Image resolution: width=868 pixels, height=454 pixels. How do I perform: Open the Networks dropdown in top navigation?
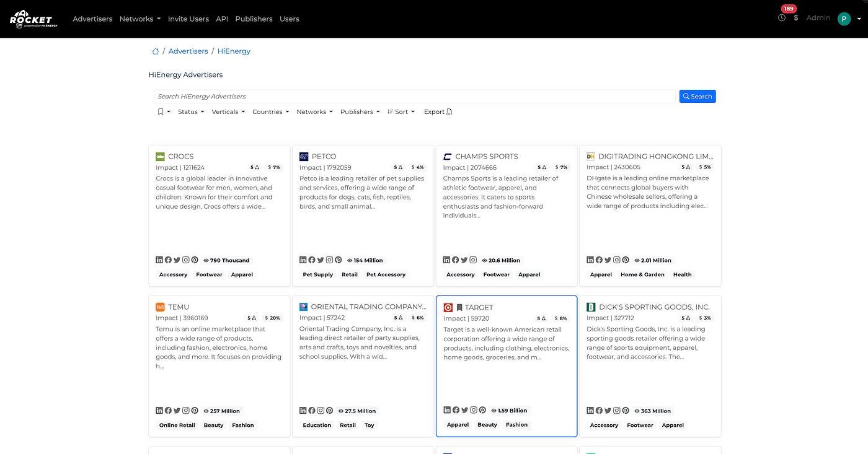point(140,19)
